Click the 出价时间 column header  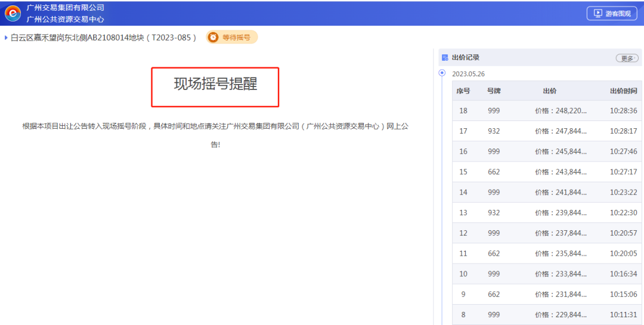click(x=624, y=91)
